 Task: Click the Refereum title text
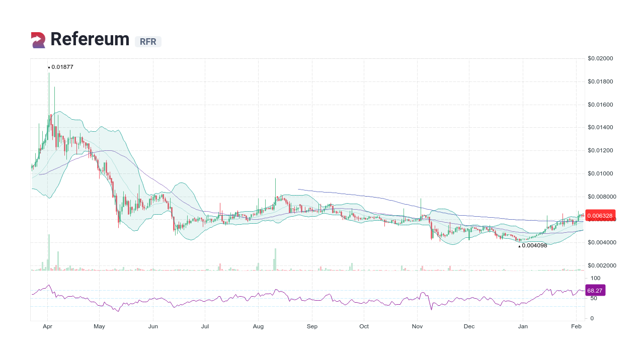tap(90, 39)
